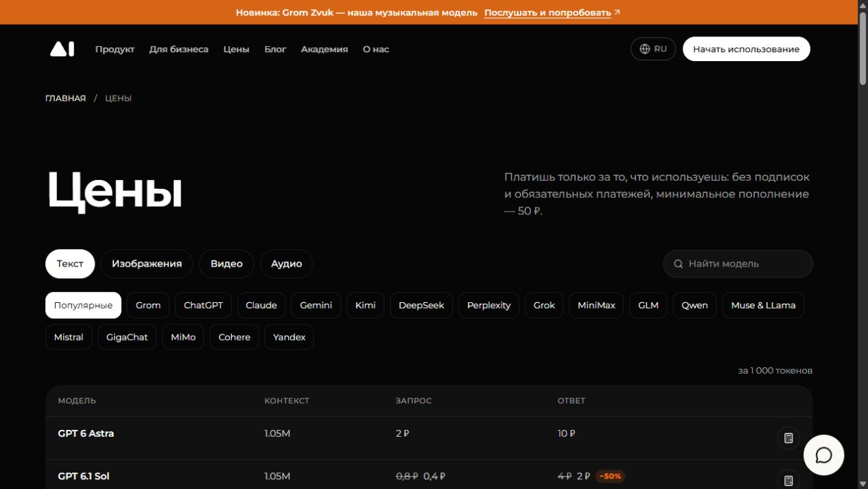Image resolution: width=868 pixels, height=489 pixels.
Task: Switch to the Изображения tab
Action: click(147, 264)
